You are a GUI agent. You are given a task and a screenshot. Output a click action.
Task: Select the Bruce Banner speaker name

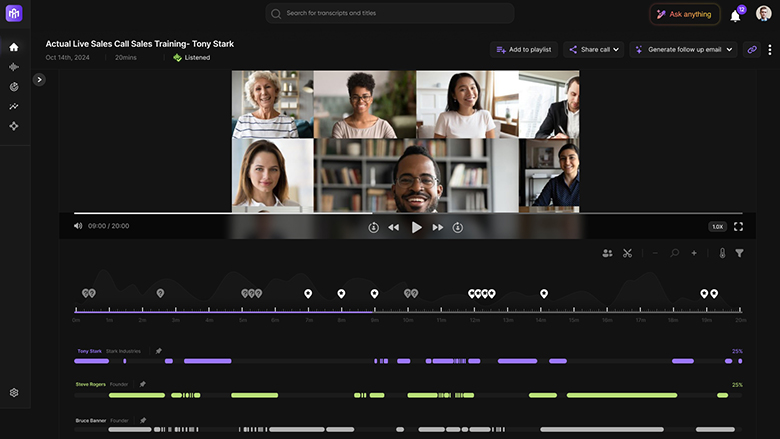coord(91,421)
